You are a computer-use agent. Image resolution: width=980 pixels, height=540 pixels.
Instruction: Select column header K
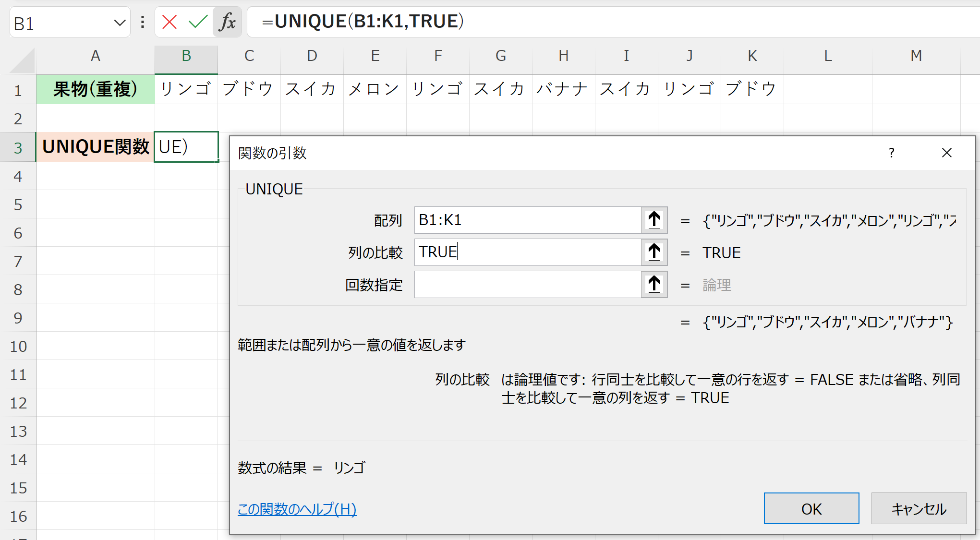click(x=752, y=56)
